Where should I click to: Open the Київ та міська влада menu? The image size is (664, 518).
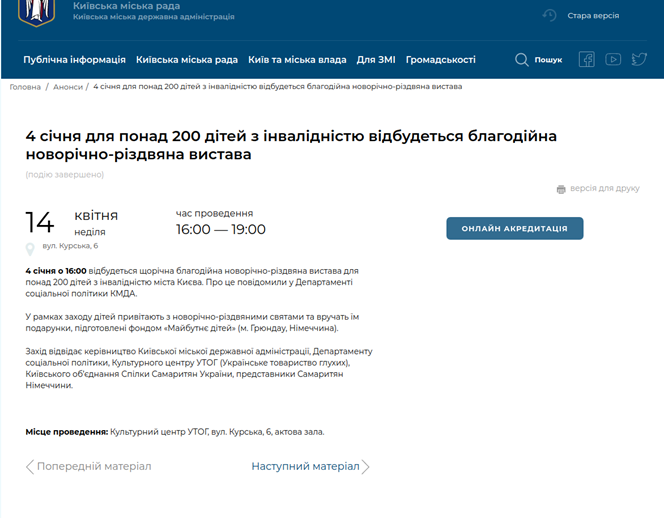click(299, 60)
